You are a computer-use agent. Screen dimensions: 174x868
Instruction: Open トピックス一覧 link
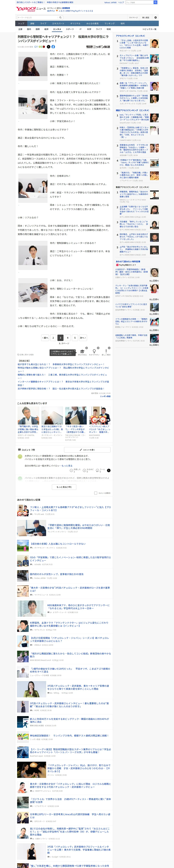click(x=149, y=29)
